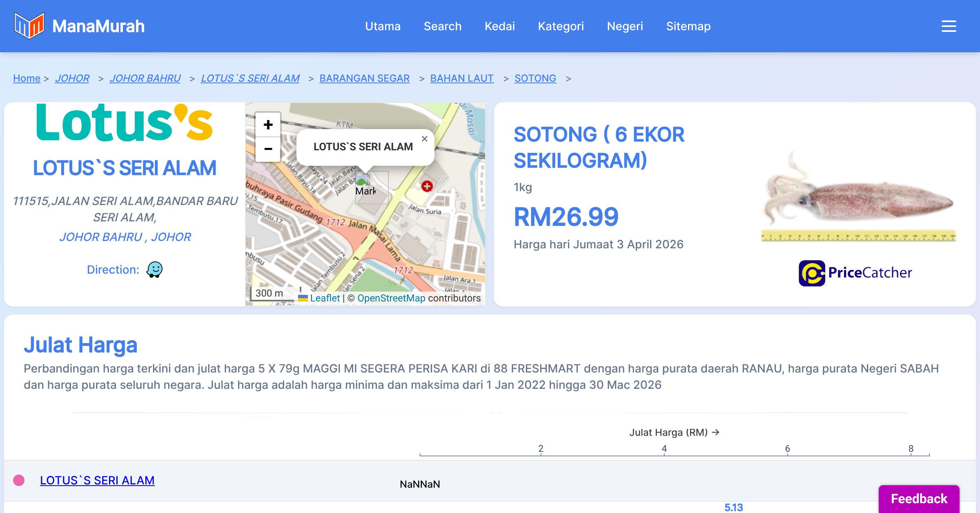
Task: Click the pink dot beside LOTUS`S SERI ALAM
Action: tap(19, 480)
